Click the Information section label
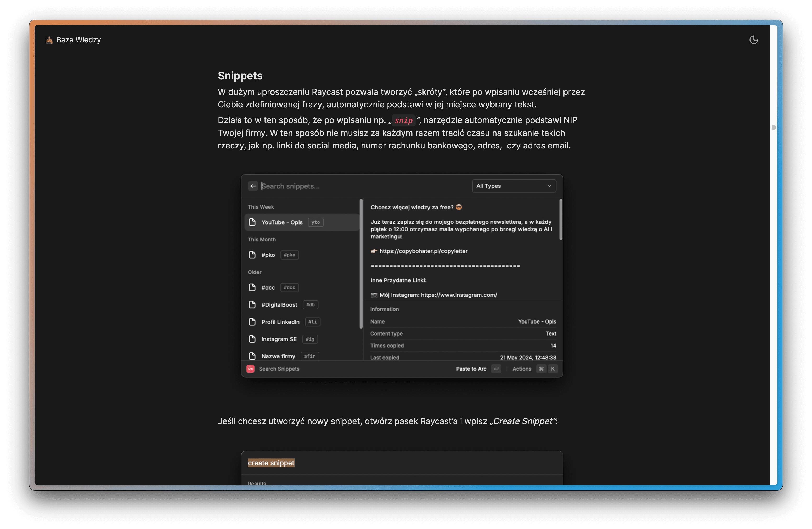812x529 pixels. point(385,309)
